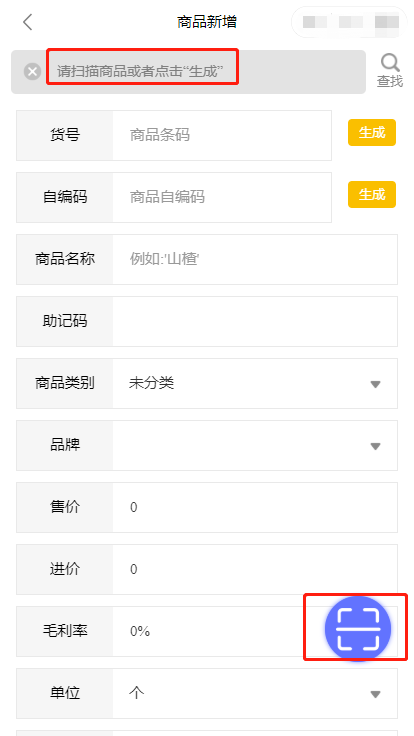The height and width of the screenshot is (736, 414).
Task: Clear scan field with the X icon
Action: point(32,72)
